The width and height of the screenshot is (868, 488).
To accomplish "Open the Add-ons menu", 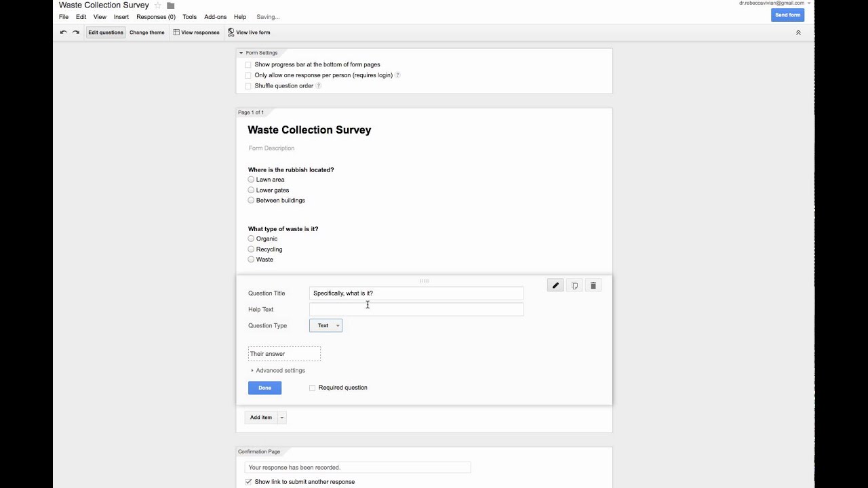I will tap(216, 17).
